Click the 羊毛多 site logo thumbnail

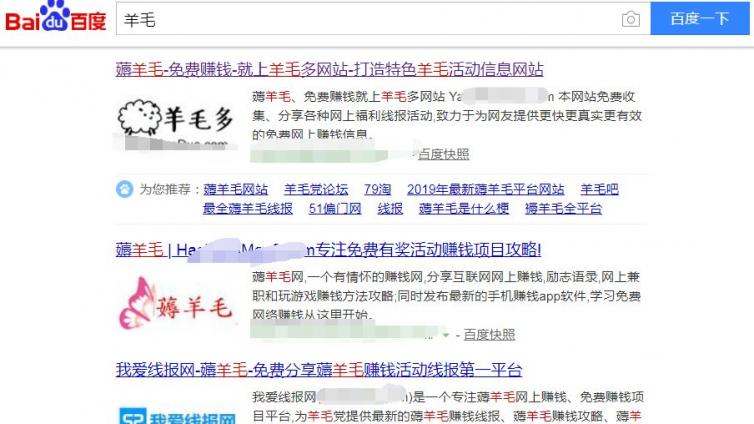click(176, 124)
